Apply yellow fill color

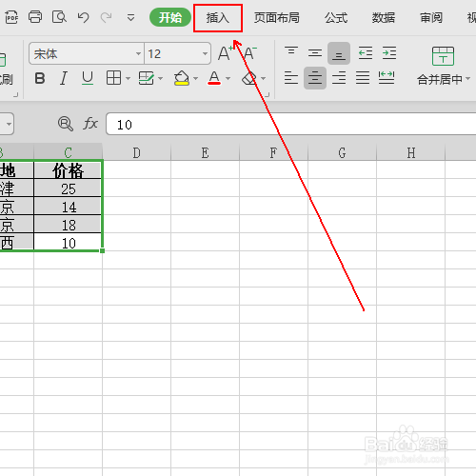pos(182,78)
